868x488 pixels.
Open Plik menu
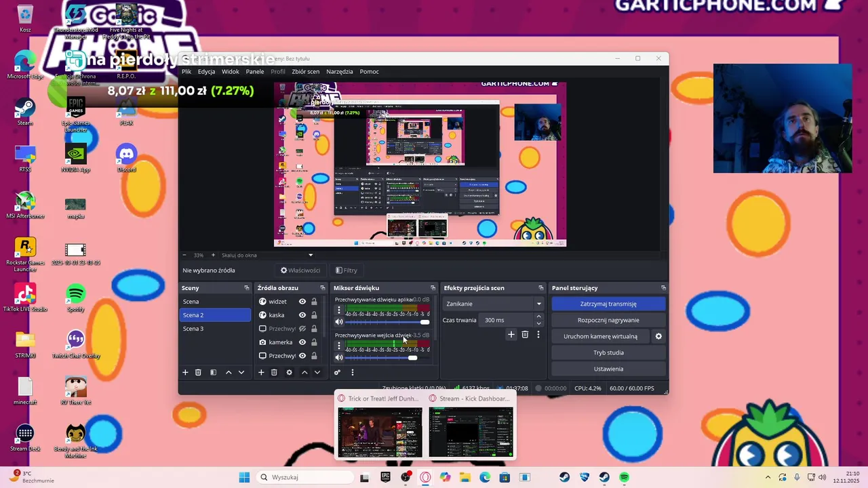[x=186, y=71]
